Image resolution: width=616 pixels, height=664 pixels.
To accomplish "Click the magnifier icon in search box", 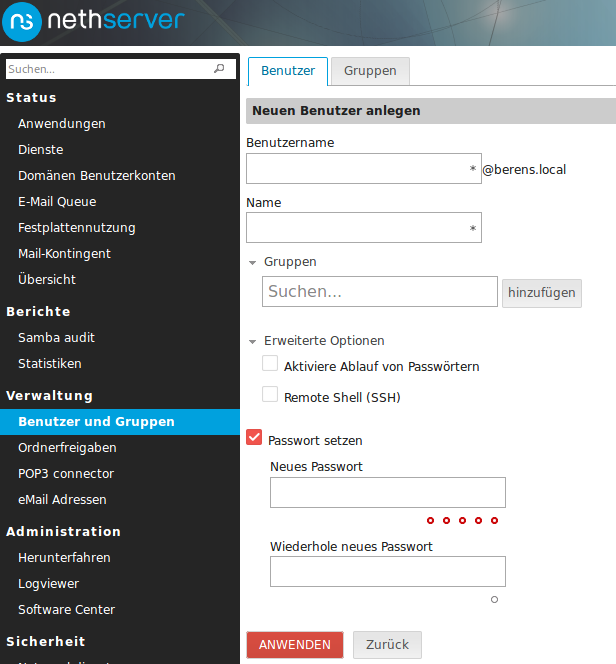I will click(219, 69).
